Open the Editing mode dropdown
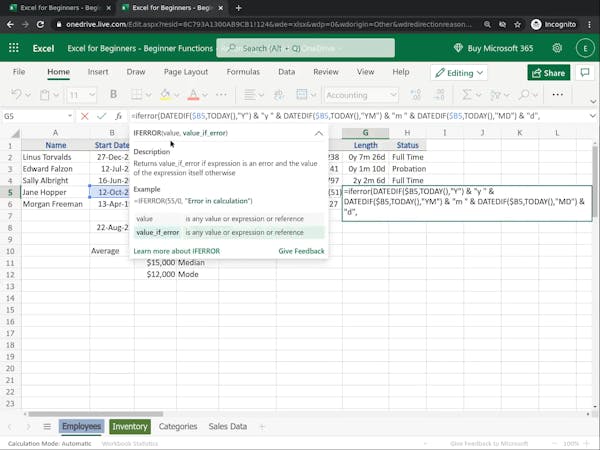The height and width of the screenshot is (450, 600). coord(459,73)
